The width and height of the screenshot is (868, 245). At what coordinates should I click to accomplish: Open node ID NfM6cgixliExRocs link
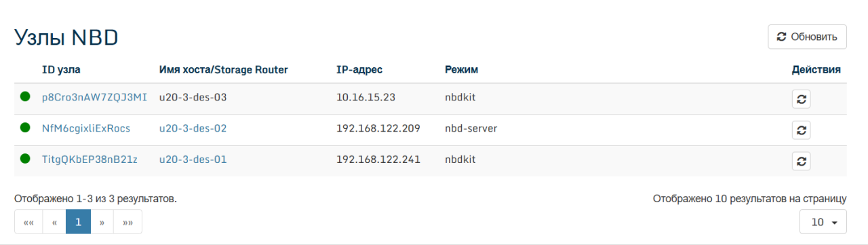point(86,128)
